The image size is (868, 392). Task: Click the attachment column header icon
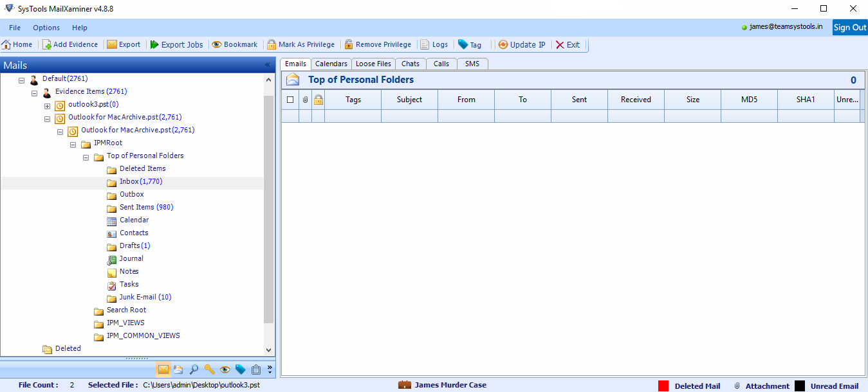[306, 100]
